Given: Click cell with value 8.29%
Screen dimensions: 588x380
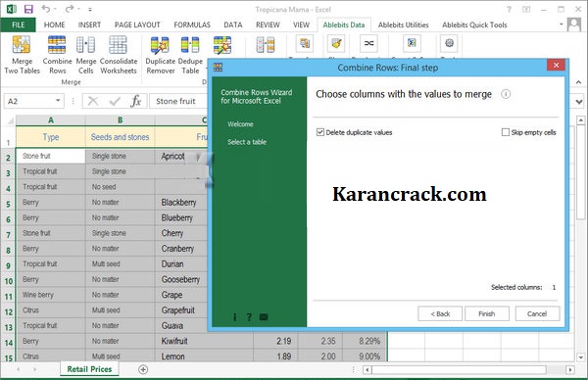Looking at the screenshot, I should point(366,341).
